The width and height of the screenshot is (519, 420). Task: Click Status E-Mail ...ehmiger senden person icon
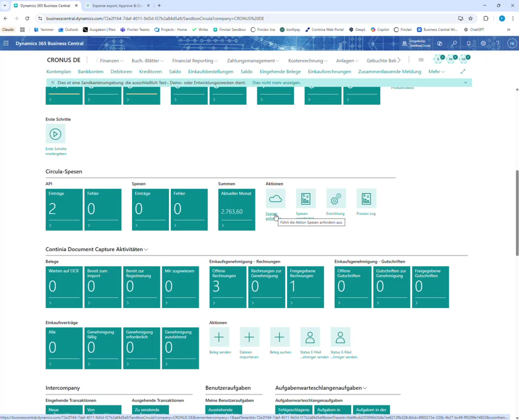click(x=310, y=337)
